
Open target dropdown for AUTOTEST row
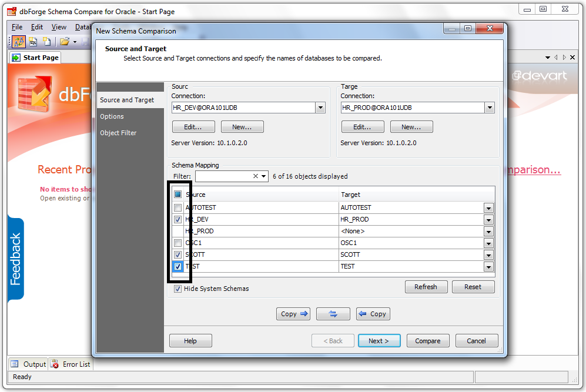point(488,208)
